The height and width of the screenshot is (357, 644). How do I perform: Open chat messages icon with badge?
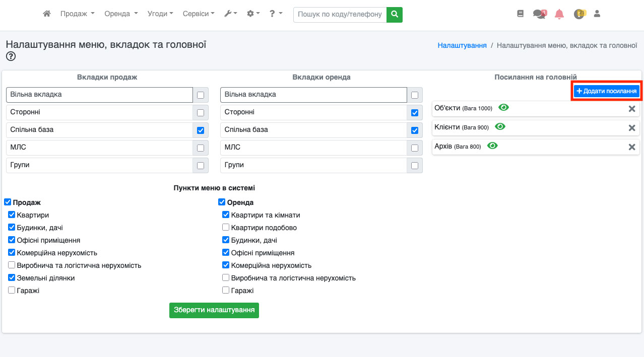[x=540, y=14]
